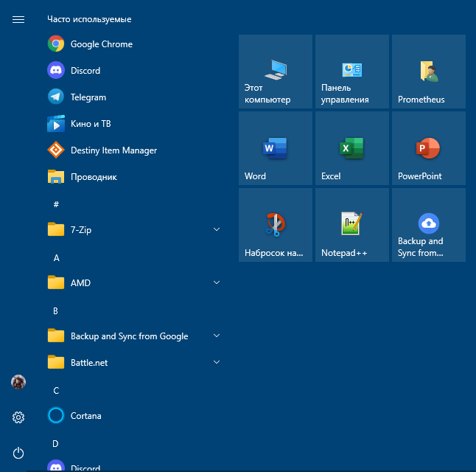Image resolution: width=476 pixels, height=472 pixels.
Task: Open the 7-Zip folder entry
Action: click(x=133, y=230)
